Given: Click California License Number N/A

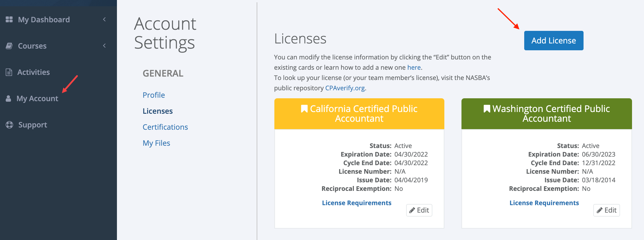Looking at the screenshot, I should pyautogui.click(x=400, y=171).
